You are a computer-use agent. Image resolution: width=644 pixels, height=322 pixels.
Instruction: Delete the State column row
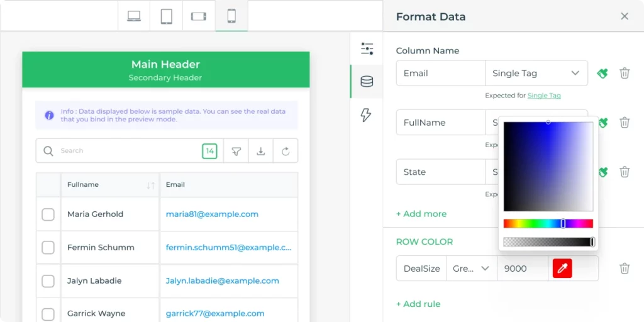625,172
